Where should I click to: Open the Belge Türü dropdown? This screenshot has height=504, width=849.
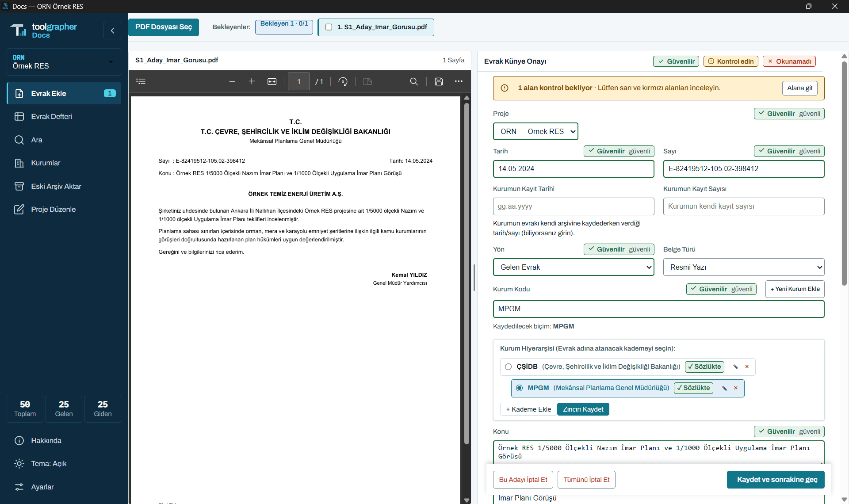click(x=744, y=267)
